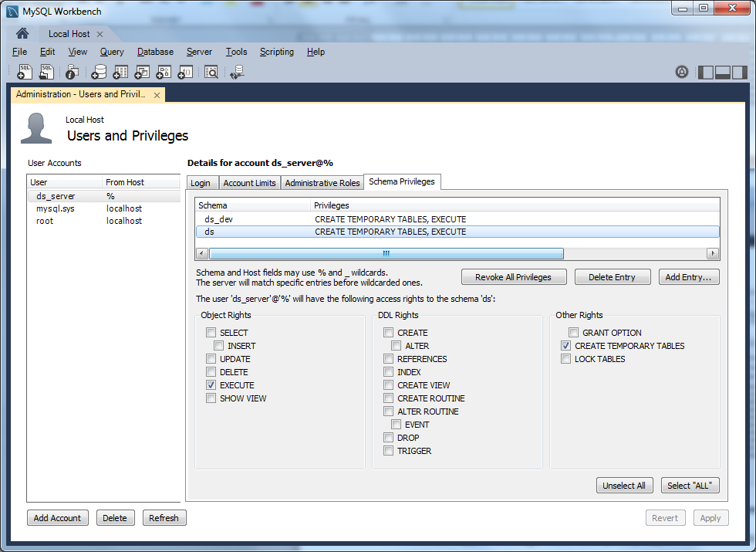Image resolution: width=756 pixels, height=552 pixels.
Task: Click the Unselect All button
Action: [x=624, y=486]
